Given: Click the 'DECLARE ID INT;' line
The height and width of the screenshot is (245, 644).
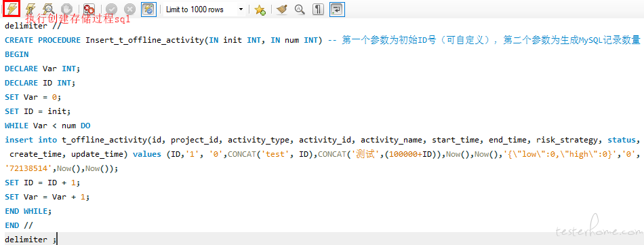Looking at the screenshot, I should pyautogui.click(x=40, y=83).
